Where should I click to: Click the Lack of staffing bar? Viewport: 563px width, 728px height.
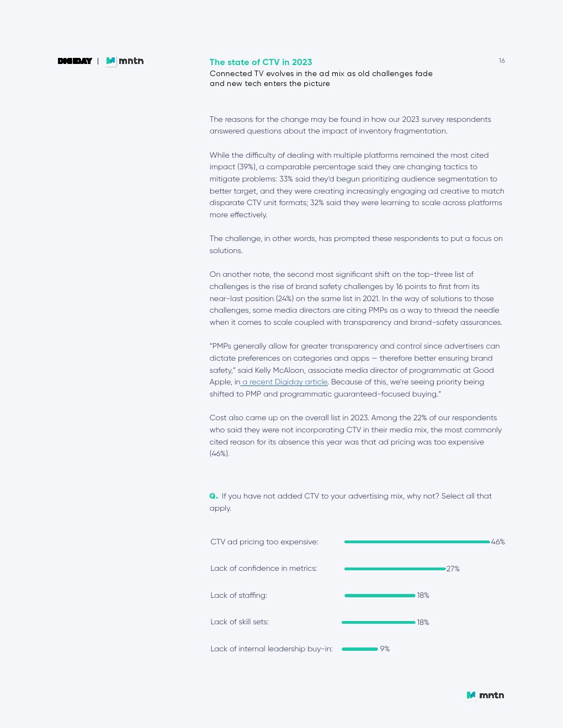[380, 596]
